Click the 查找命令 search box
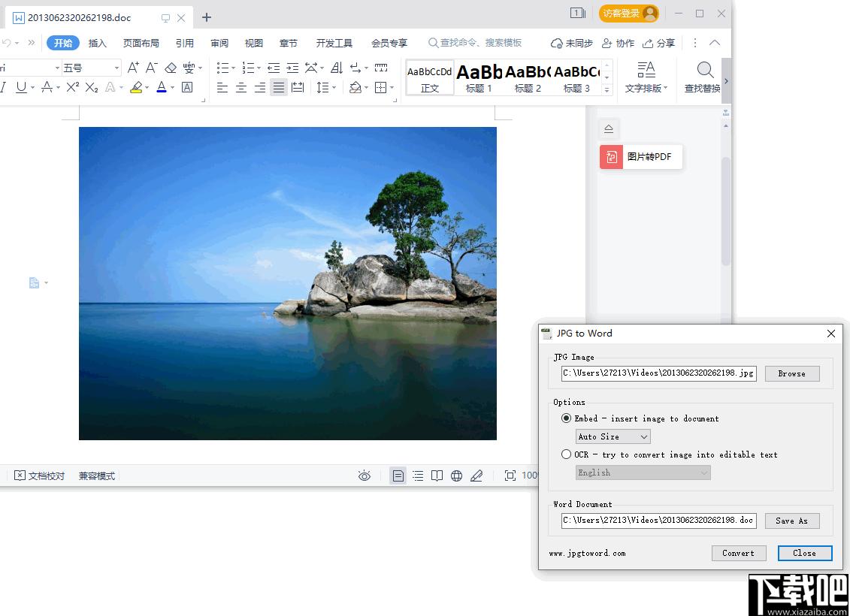Viewport: 850px width, 616px height. (476, 43)
